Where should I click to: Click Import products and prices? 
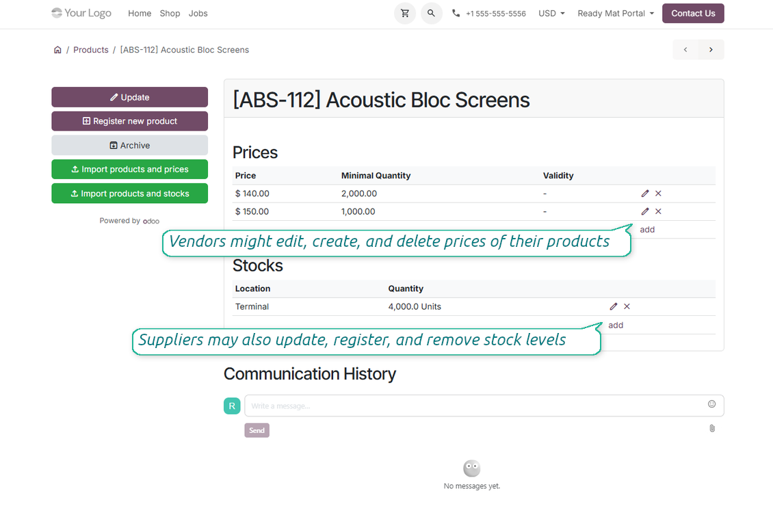130,170
